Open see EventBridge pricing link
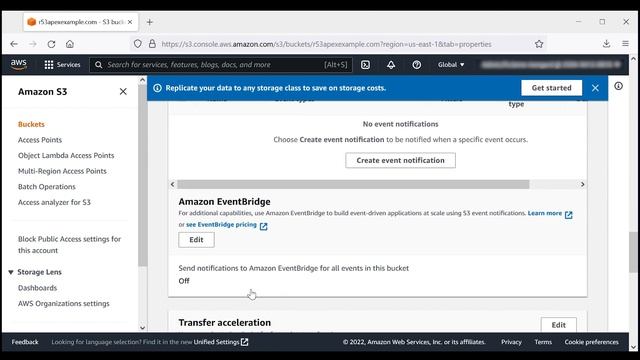The image size is (640, 360). tap(227, 225)
